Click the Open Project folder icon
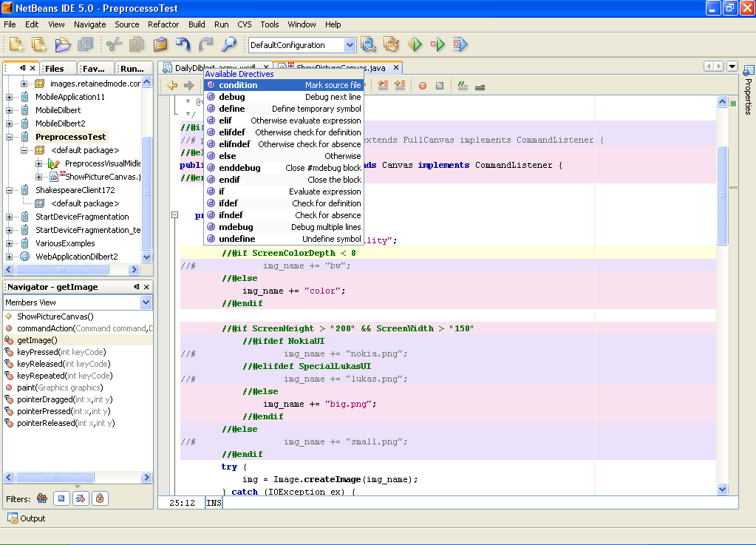The image size is (756, 545). pyautogui.click(x=62, y=45)
